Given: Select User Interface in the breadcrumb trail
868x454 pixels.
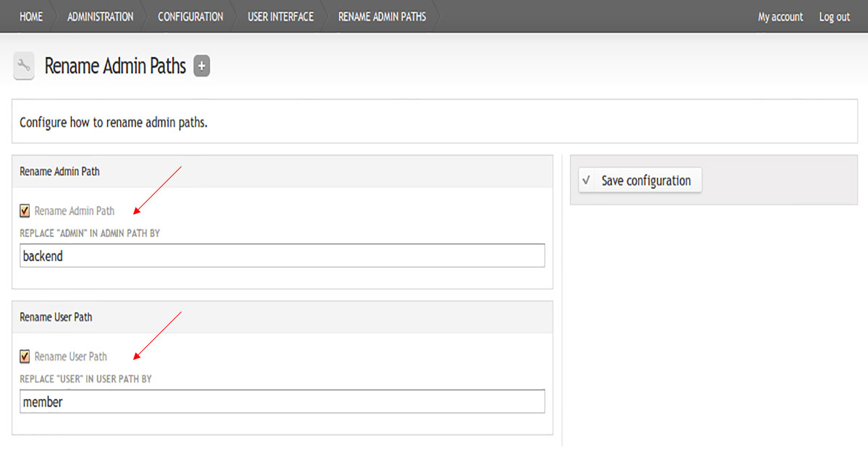Looking at the screenshot, I should (279, 16).
